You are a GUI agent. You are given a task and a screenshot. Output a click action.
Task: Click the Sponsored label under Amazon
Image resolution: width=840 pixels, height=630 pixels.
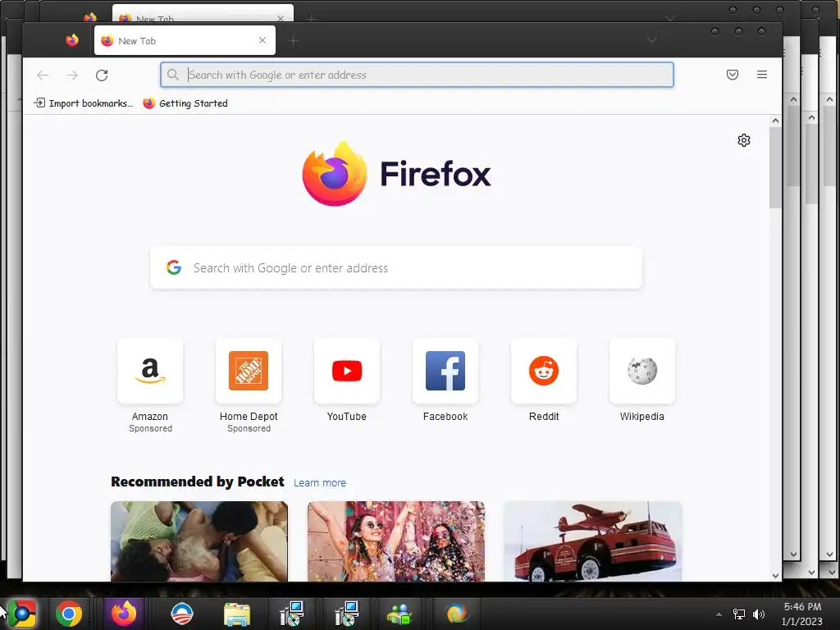point(151,428)
